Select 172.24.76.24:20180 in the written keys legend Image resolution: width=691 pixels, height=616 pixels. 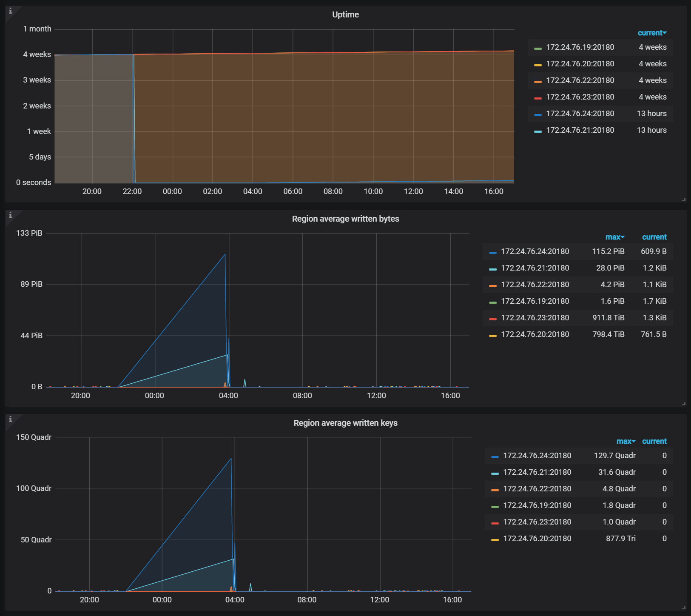537,456
